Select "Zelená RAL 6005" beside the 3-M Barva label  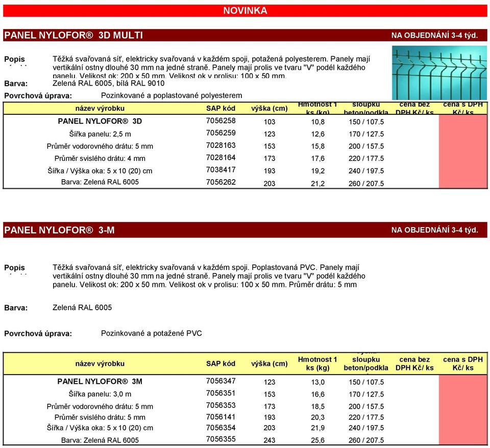[82, 307]
